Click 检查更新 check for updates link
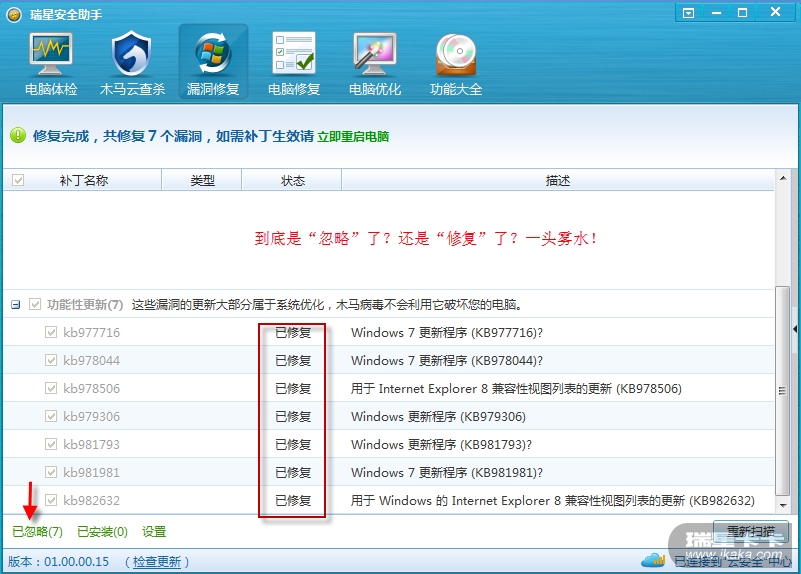Image resolution: width=801 pixels, height=574 pixels. [157, 562]
